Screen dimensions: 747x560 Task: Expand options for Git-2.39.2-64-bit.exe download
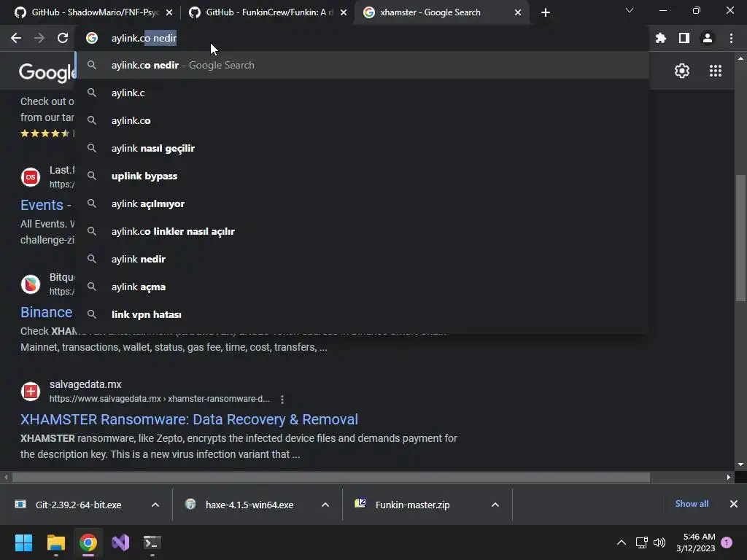(155, 505)
